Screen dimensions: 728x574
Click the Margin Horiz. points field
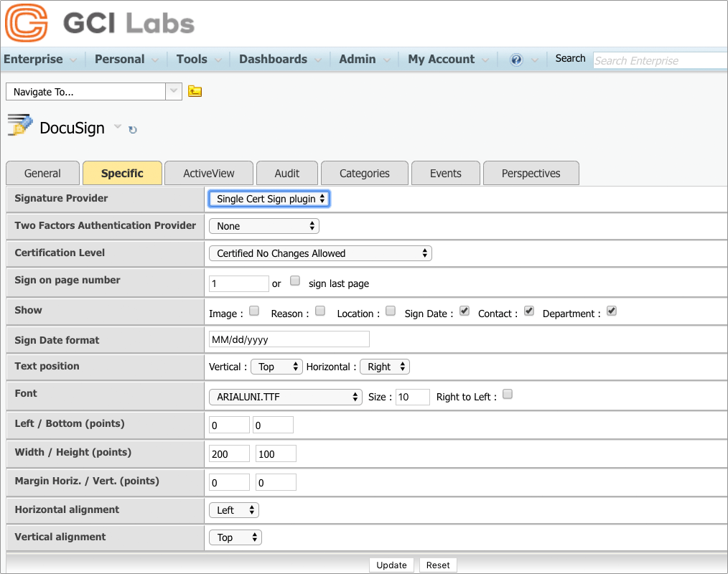coord(229,483)
